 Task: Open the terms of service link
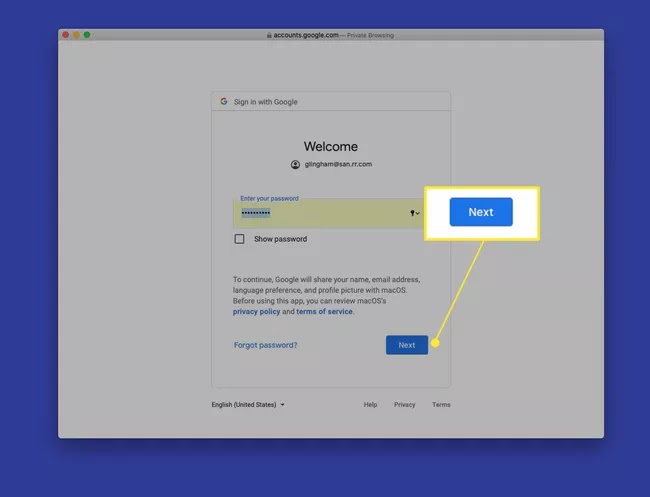tap(324, 311)
